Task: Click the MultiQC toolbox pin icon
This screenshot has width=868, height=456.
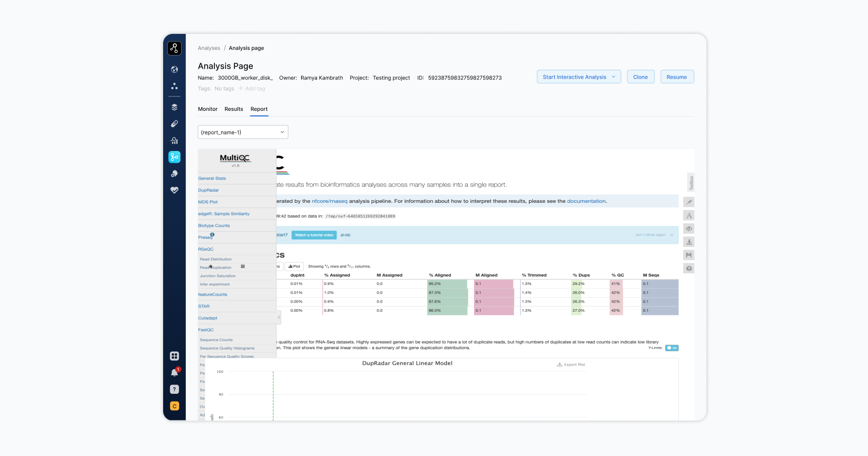Action: (689, 202)
